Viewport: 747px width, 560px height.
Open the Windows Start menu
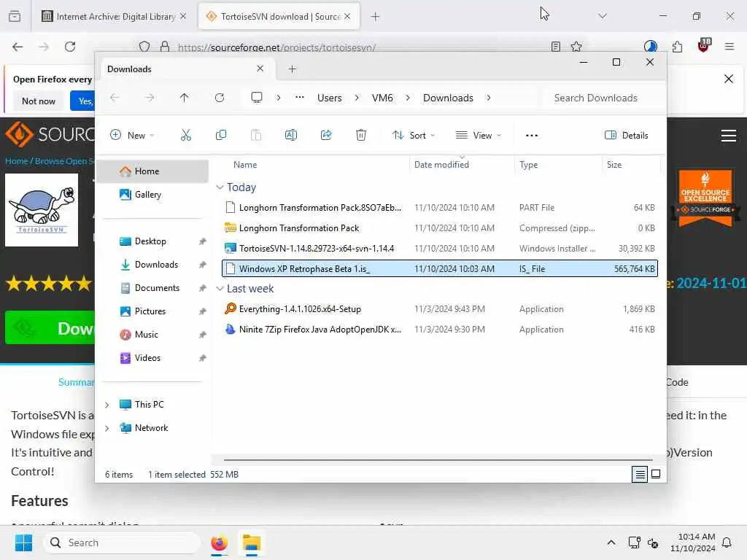tap(23, 542)
